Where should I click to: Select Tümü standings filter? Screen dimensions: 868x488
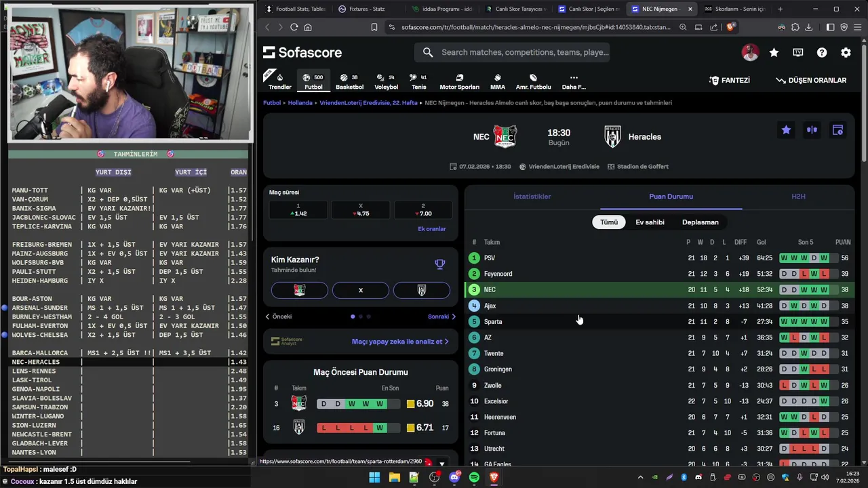pyautogui.click(x=609, y=222)
